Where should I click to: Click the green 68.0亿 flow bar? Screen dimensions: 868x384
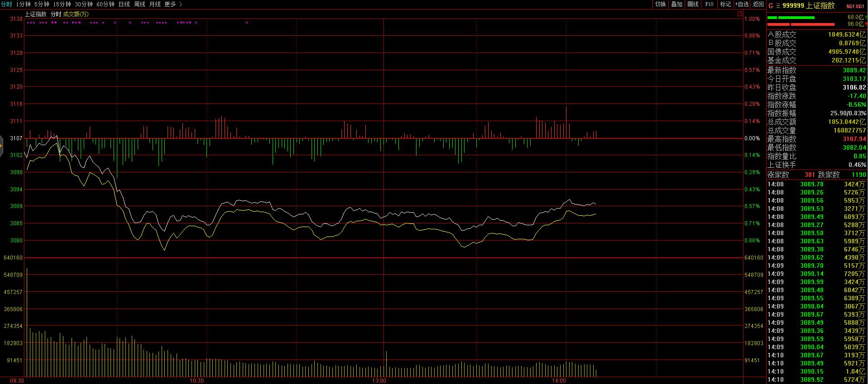[x=791, y=18]
